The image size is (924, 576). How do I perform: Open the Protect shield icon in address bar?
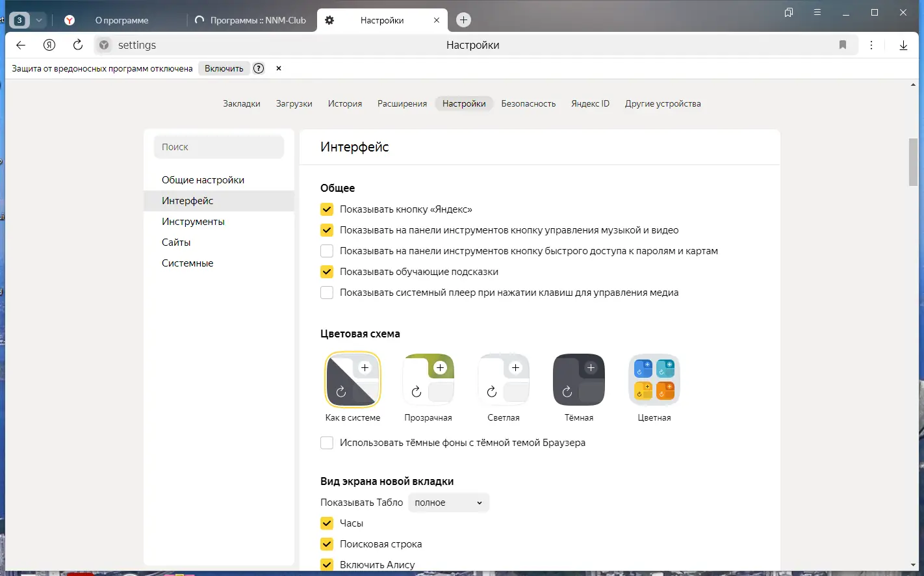[x=104, y=45]
